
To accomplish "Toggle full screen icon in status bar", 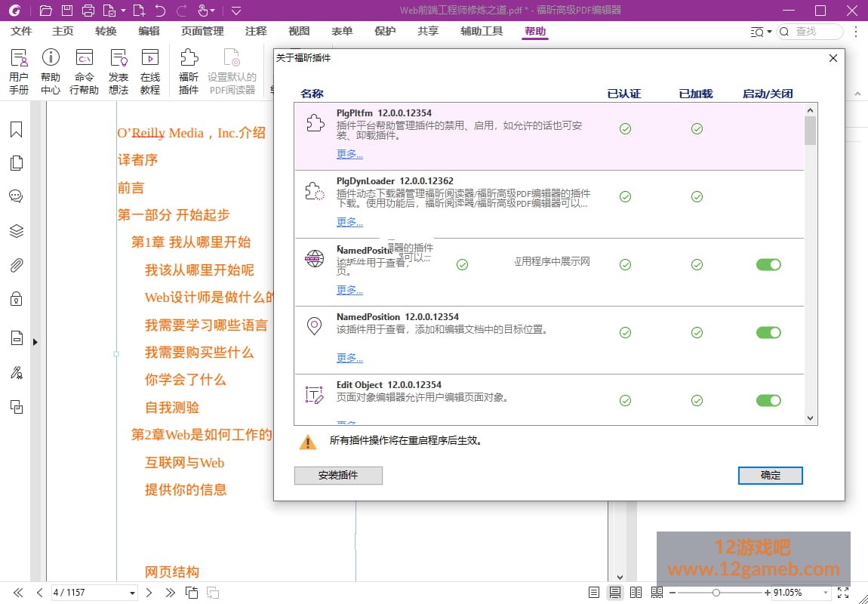I will [x=843, y=593].
